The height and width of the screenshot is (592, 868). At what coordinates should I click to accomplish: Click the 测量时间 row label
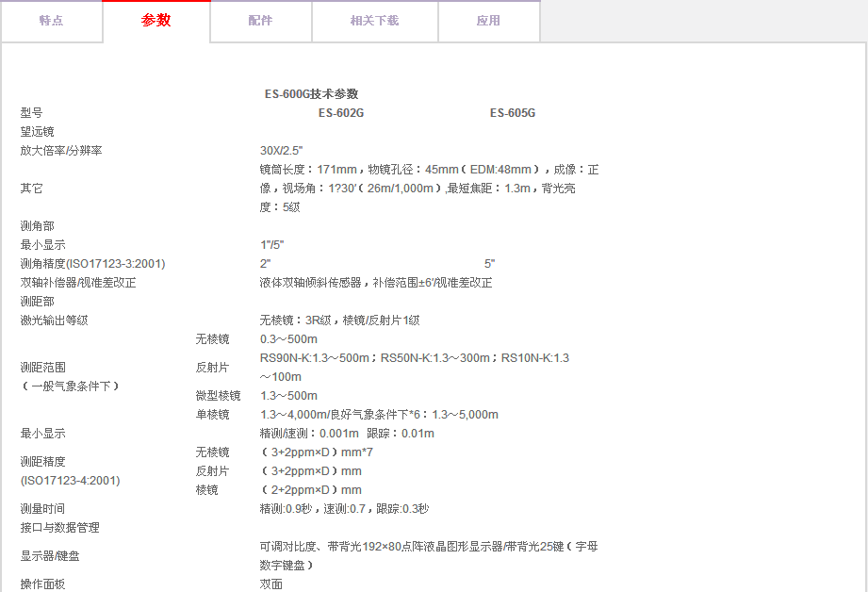[x=42, y=509]
